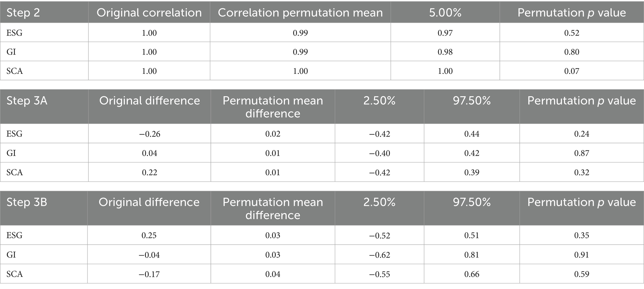This screenshot has width=644, height=289.
Task: Click the −0.62 cell in Step 3B
Action: click(379, 255)
